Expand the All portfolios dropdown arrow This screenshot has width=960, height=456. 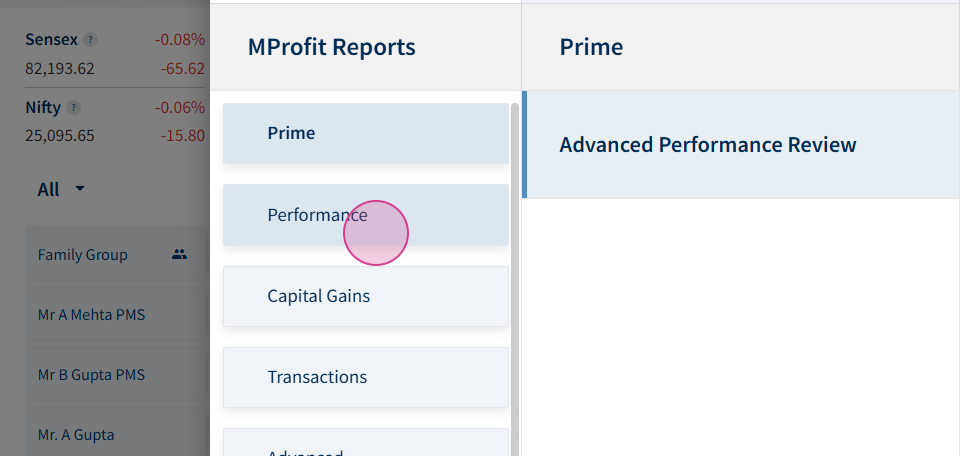(x=80, y=189)
